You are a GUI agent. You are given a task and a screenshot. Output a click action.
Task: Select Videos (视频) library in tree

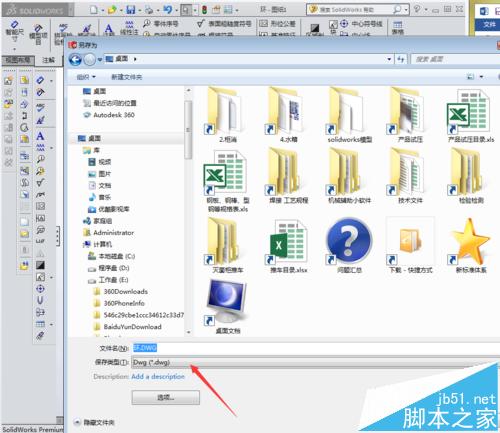(x=100, y=162)
